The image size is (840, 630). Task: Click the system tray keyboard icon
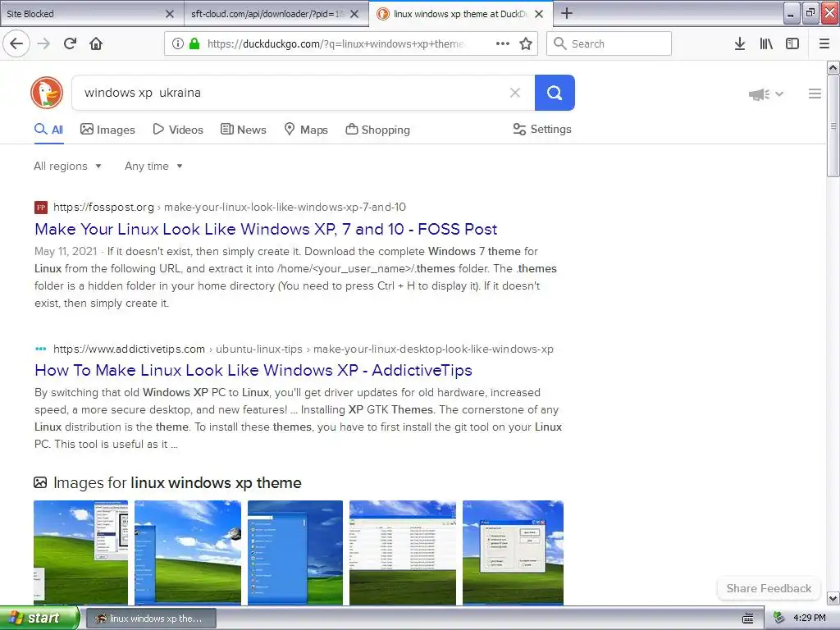tap(748, 619)
